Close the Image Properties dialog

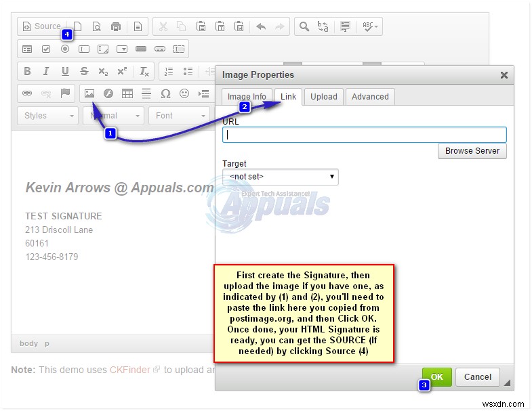point(504,75)
